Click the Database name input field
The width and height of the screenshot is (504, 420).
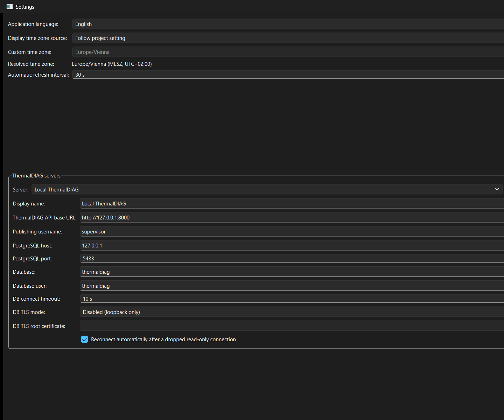tap(292, 272)
